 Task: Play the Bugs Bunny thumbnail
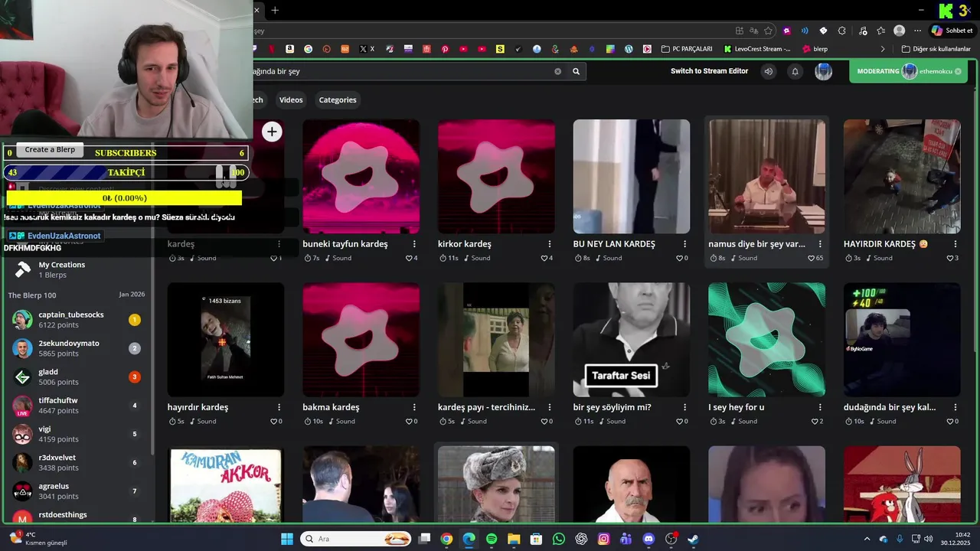click(902, 484)
